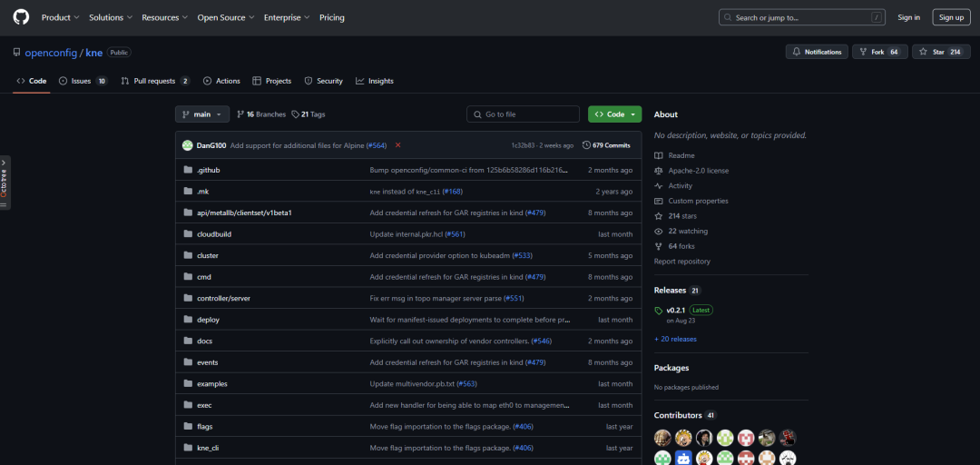Open the Projects tab
This screenshot has height=465, width=980.
click(272, 81)
